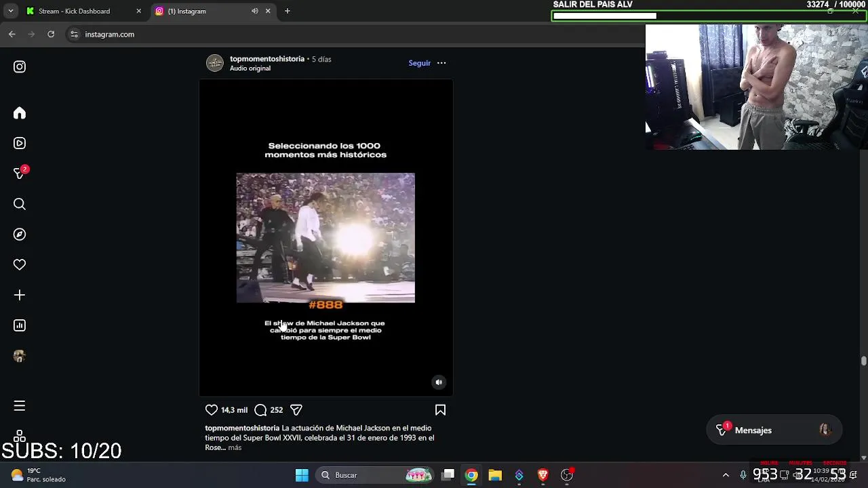This screenshot has height=488, width=868.
Task: Open Chrome from the taskbar
Action: (x=471, y=475)
